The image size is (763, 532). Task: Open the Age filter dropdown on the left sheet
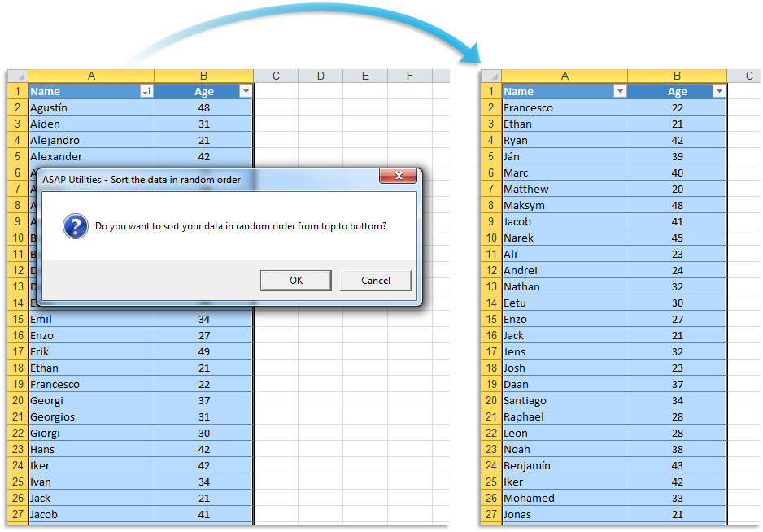click(x=245, y=91)
